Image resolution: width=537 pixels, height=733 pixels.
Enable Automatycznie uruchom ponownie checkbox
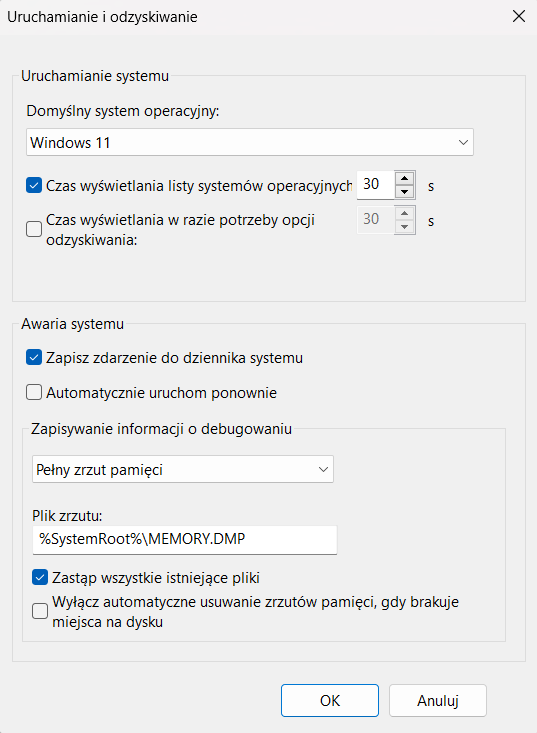point(34,392)
